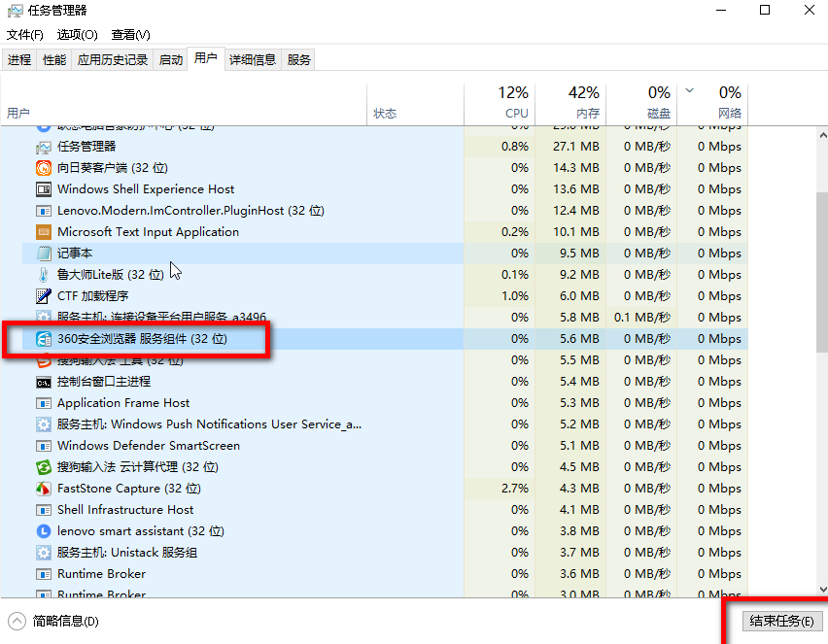Click Windows Push Notifications service gear icon
The width and height of the screenshot is (828, 644).
tap(44, 424)
